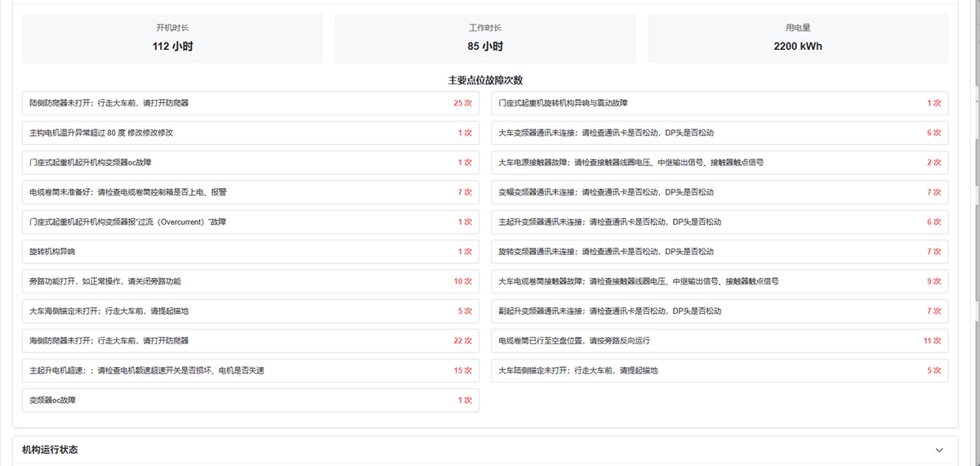Screen dimensions: 980x466
Task: Select the 电缆卷筒未准备好 fault text
Action: click(128, 192)
